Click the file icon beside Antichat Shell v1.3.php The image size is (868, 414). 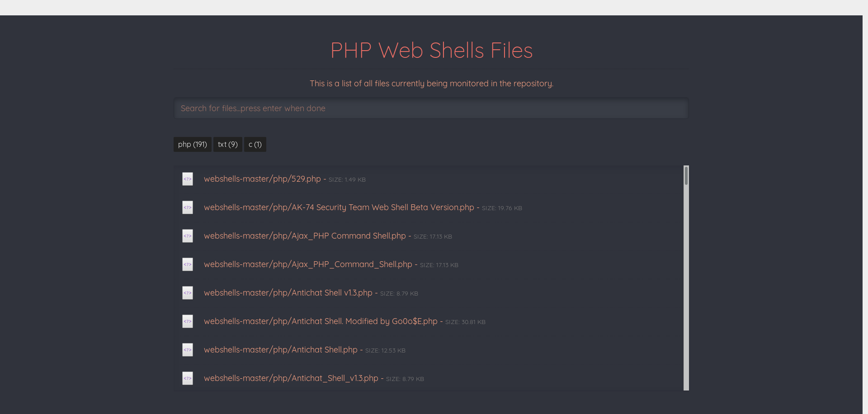(x=188, y=293)
